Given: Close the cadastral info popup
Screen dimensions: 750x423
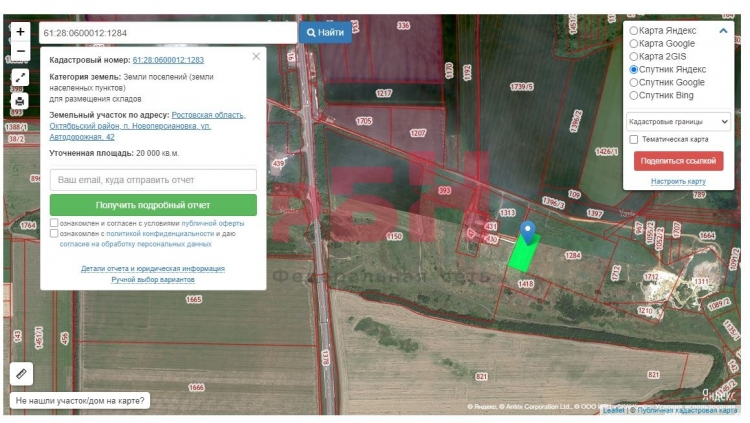Looking at the screenshot, I should (256, 57).
